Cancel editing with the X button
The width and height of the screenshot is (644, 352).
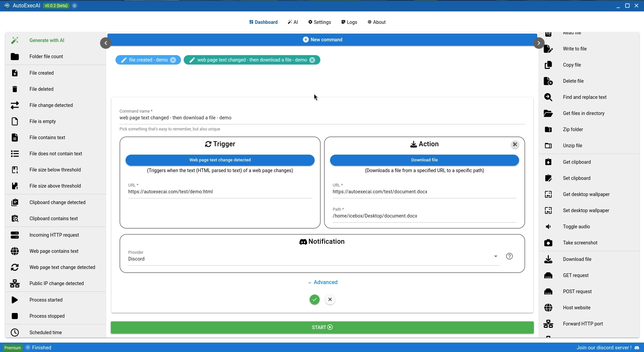point(330,300)
